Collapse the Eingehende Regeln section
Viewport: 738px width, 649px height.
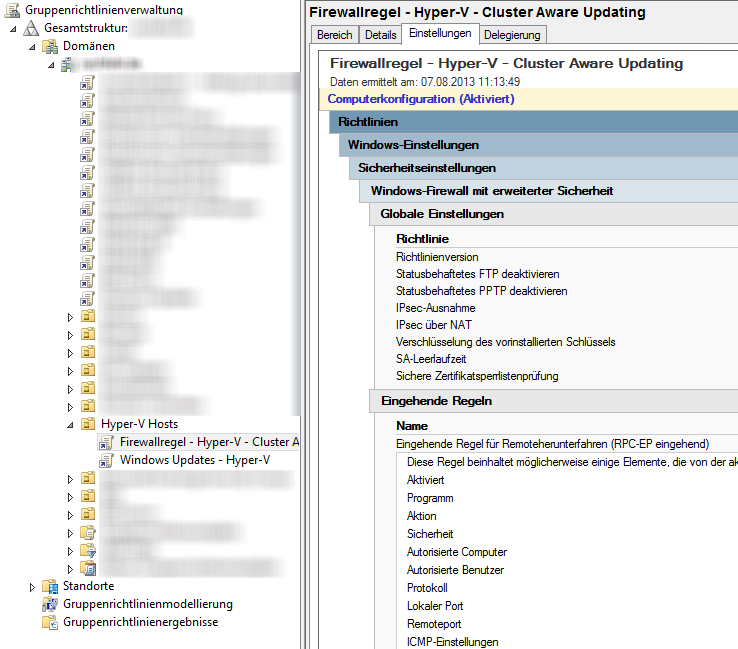click(x=554, y=401)
